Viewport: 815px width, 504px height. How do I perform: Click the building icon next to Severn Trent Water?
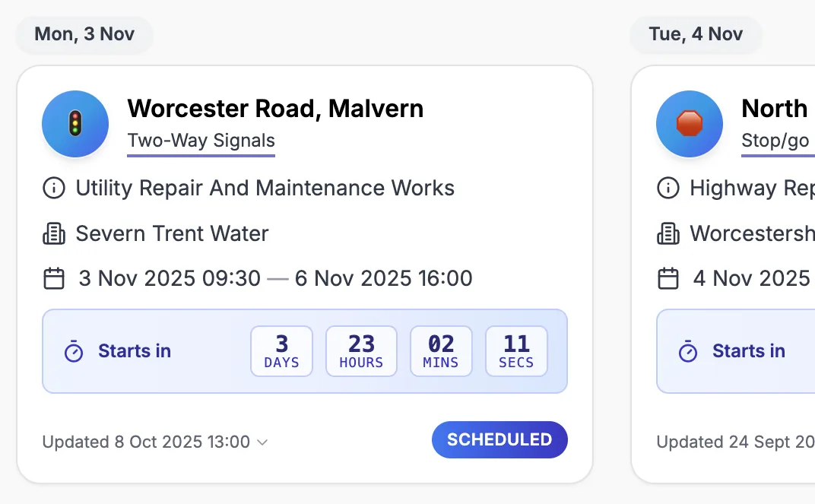click(54, 233)
